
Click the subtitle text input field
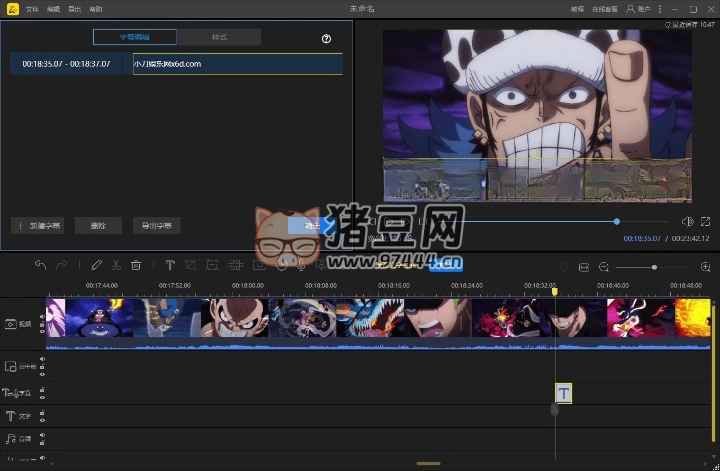coord(238,64)
